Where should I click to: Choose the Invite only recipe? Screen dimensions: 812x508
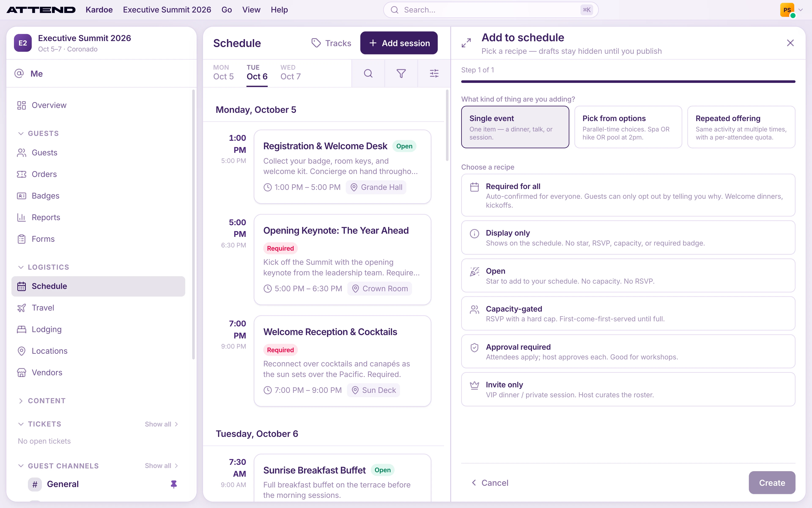(628, 389)
